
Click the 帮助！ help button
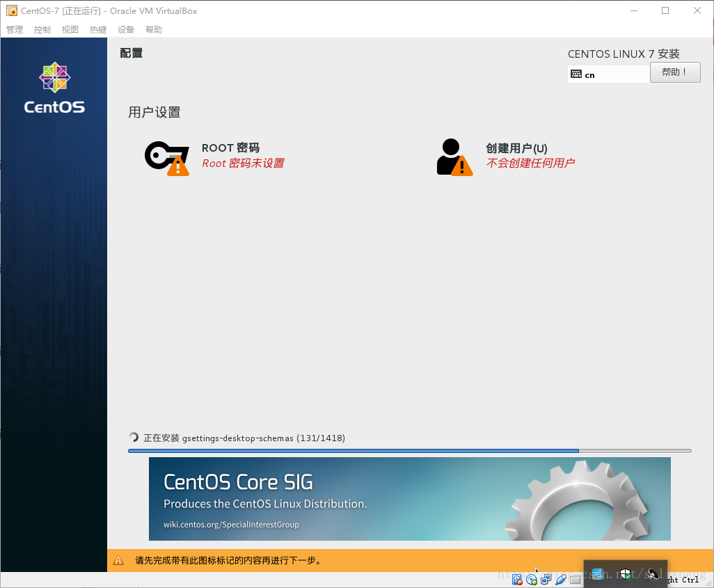675,72
